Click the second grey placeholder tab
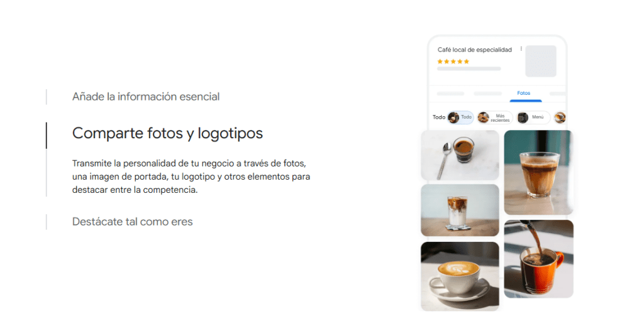644x336 pixels. (x=488, y=94)
